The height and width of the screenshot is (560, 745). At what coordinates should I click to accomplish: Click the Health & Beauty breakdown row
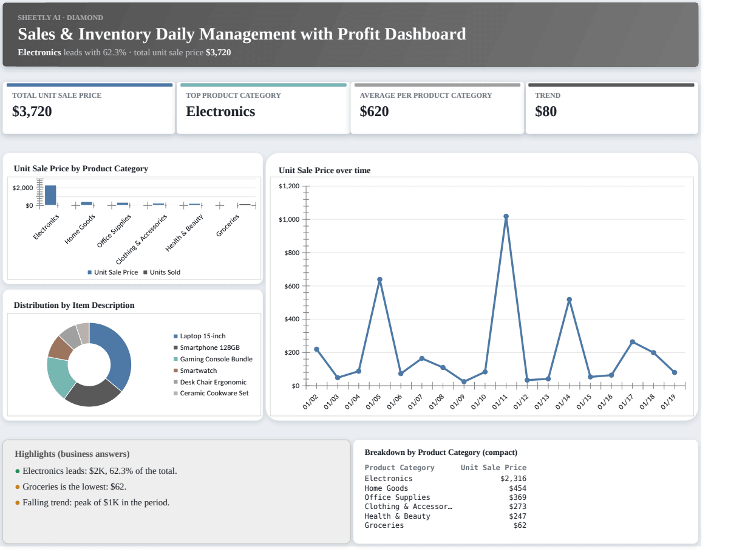(x=445, y=516)
